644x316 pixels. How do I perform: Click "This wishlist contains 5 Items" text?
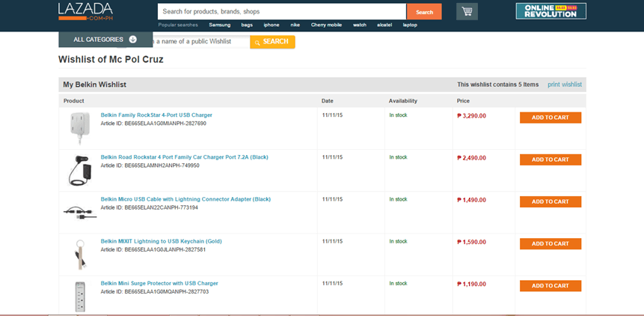pyautogui.click(x=498, y=85)
